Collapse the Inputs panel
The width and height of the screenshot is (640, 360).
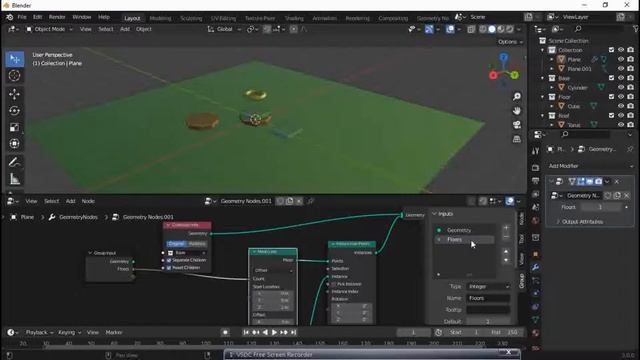[434, 214]
